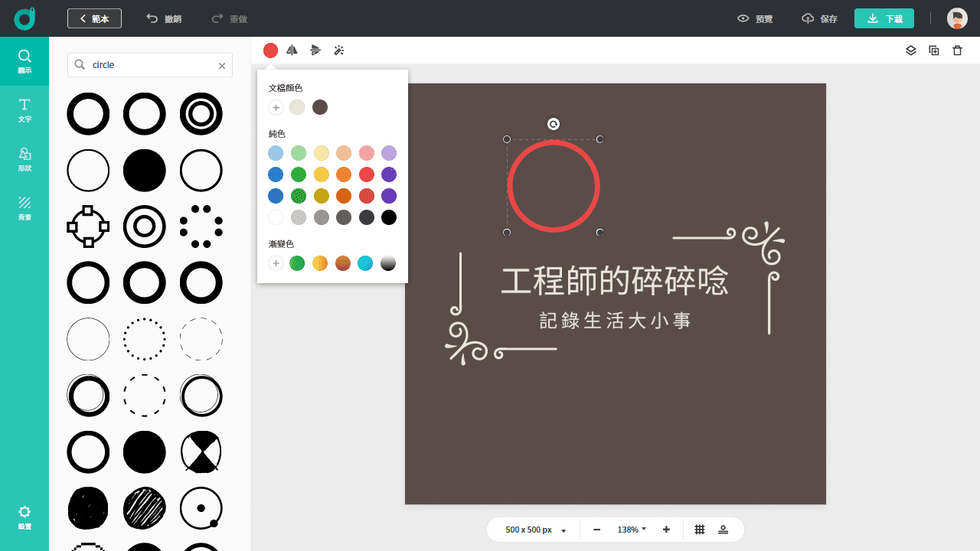
Task: Select the dotted circle thumbnail from results
Action: pos(144,339)
